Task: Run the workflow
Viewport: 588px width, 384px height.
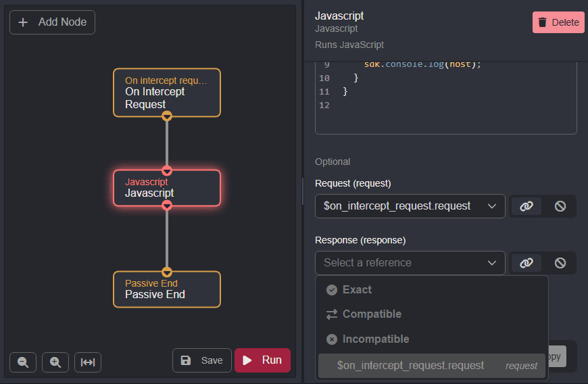Action: (x=262, y=360)
